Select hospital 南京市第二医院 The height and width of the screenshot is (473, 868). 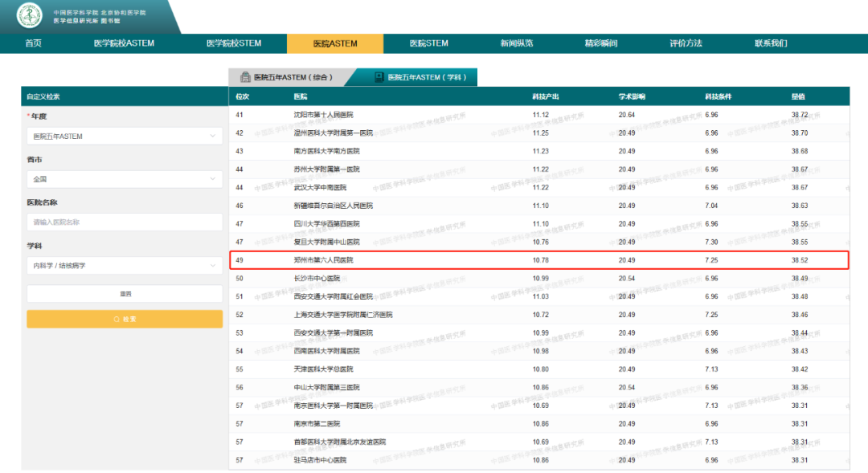click(317, 424)
